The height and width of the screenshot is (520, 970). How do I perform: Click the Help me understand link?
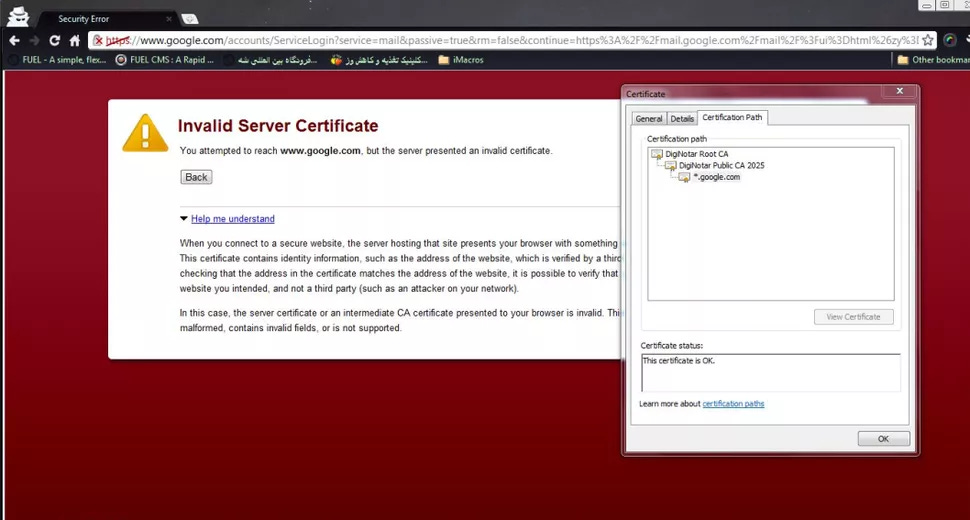[233, 219]
